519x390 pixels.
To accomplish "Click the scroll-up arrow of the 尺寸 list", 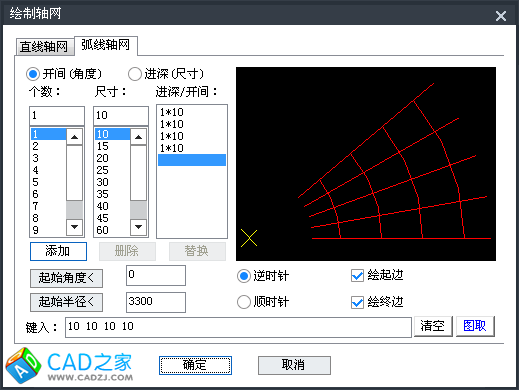I will (x=138, y=137).
